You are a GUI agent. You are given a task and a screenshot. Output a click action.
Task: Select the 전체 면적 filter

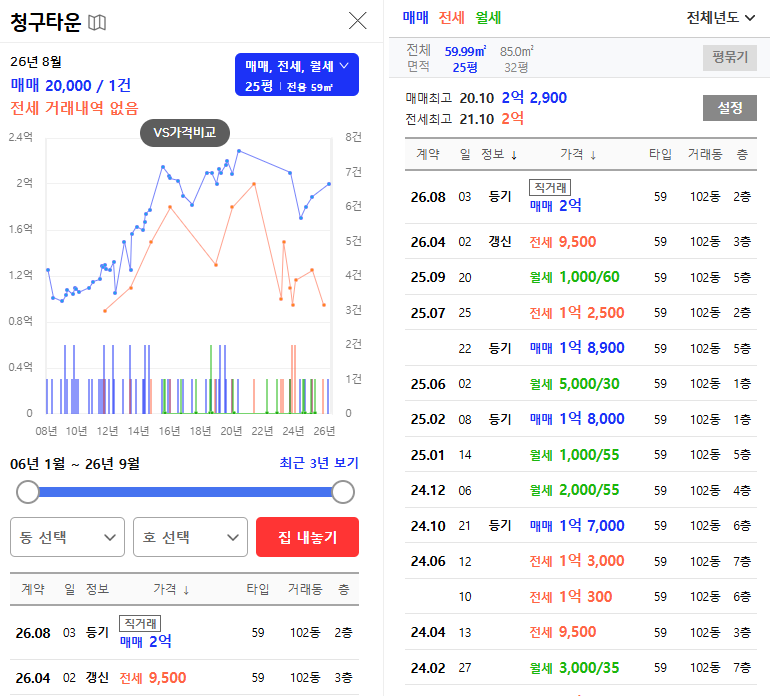pyautogui.click(x=418, y=58)
